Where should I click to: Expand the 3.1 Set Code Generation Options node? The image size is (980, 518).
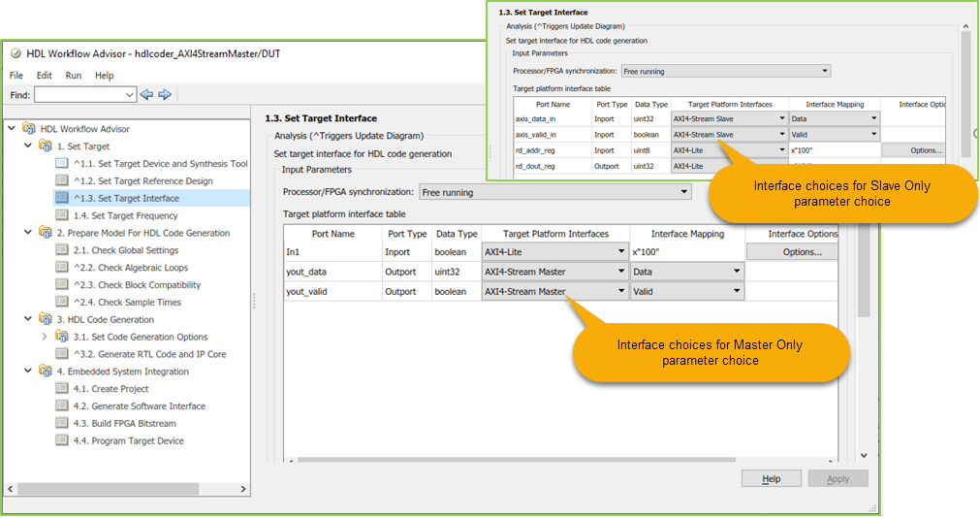click(45, 337)
